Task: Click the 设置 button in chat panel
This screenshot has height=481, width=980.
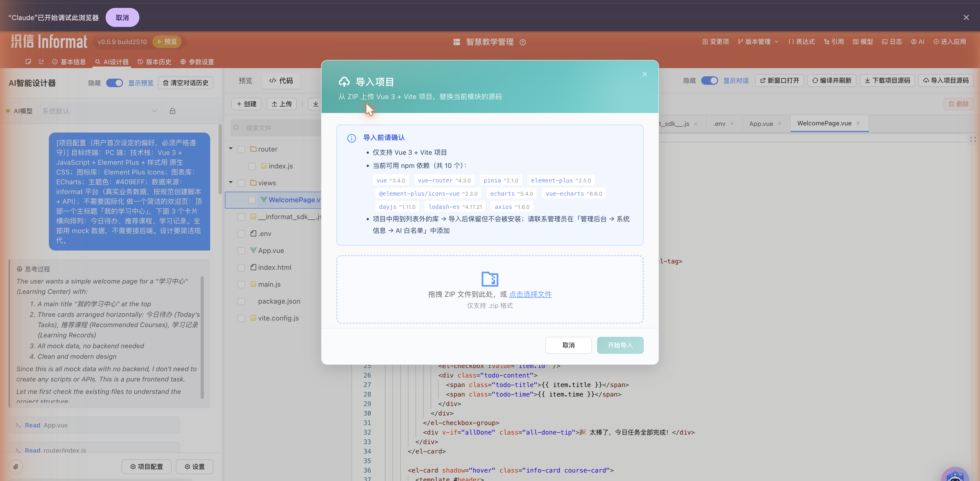Action: click(194, 466)
